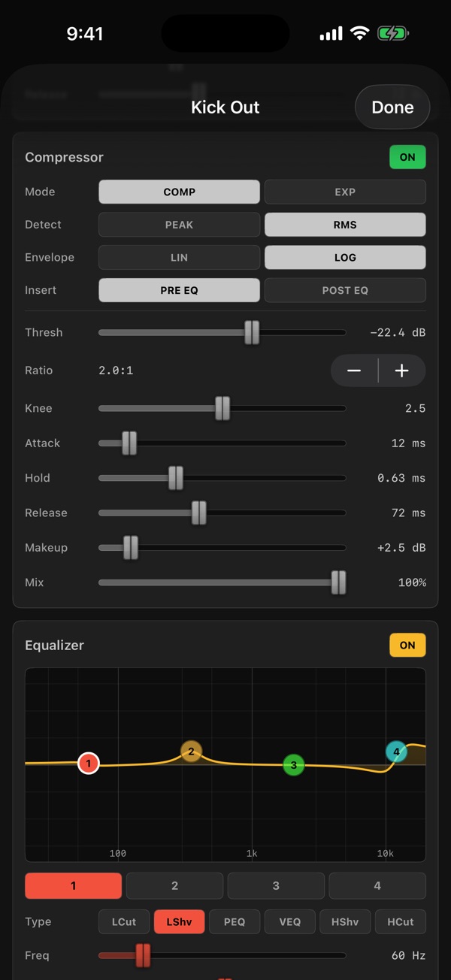
Task: Click the Kick Out title
Action: [225, 107]
